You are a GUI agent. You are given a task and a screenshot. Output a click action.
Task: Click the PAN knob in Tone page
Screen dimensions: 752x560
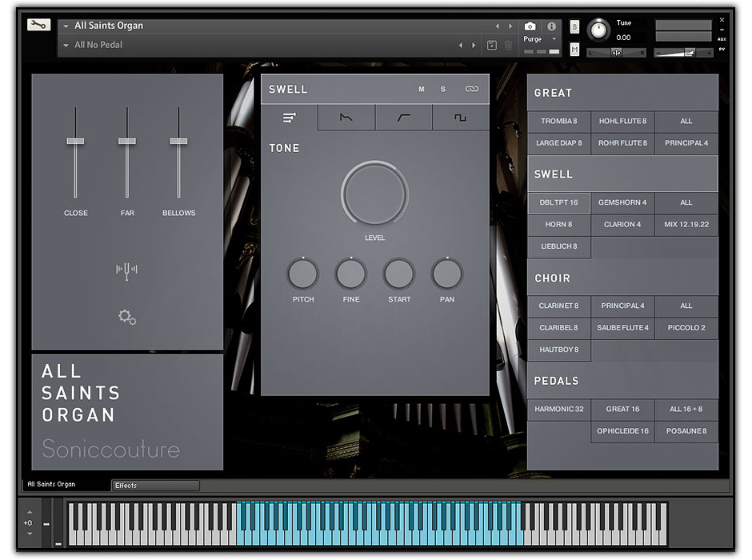(447, 274)
